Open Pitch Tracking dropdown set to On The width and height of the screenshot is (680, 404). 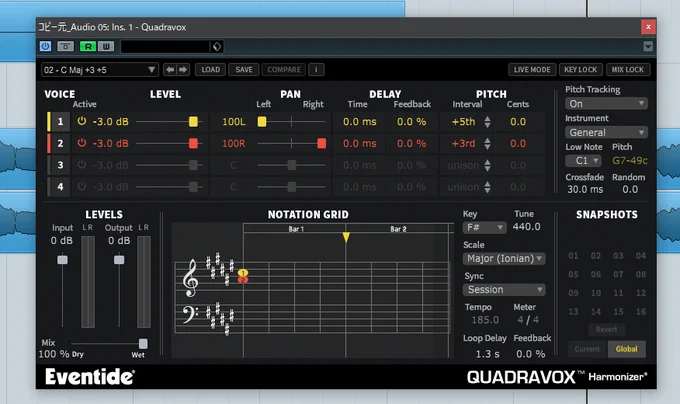pos(606,104)
